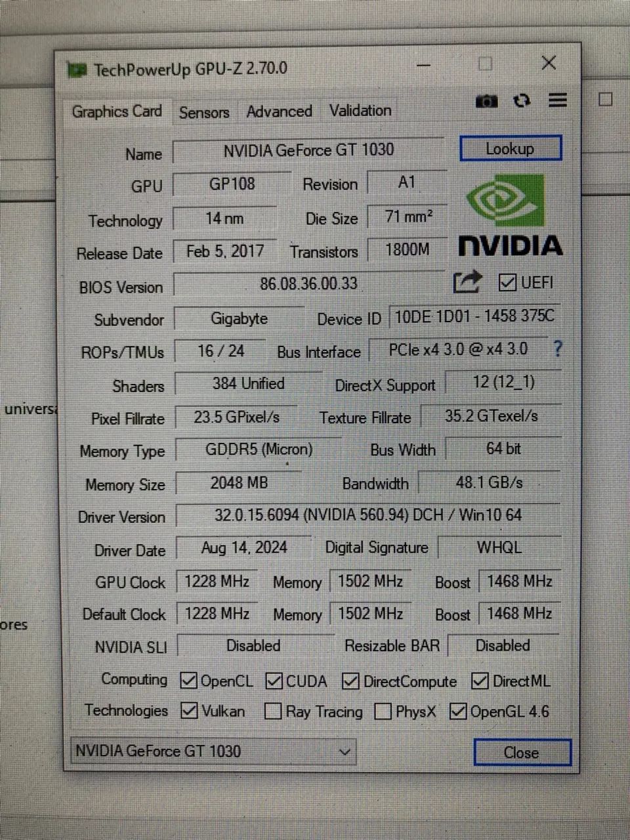
Task: Enable the PhysX checkbox
Action: pos(383,711)
